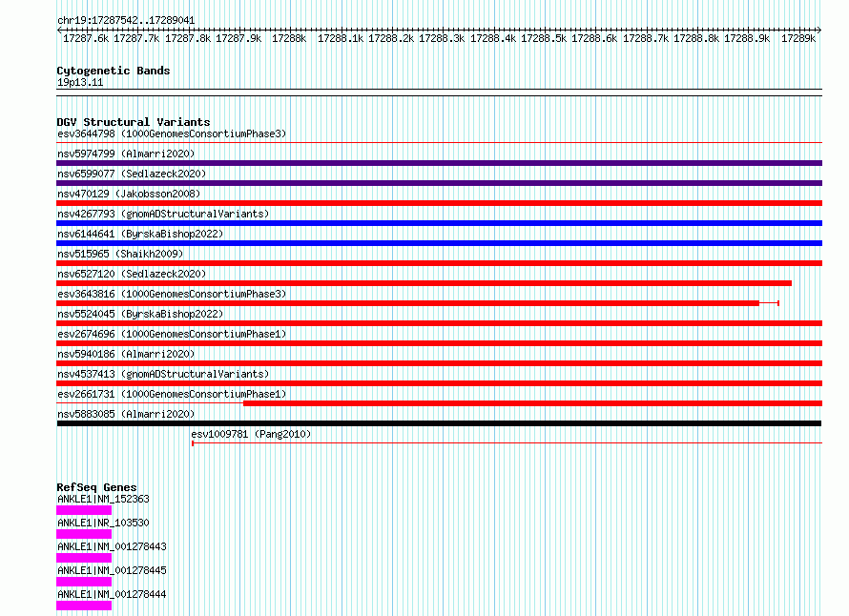This screenshot has height=616, width=849.
Task: Click the ANKLE1|NM_001278445 gene label
Action: coord(112,570)
